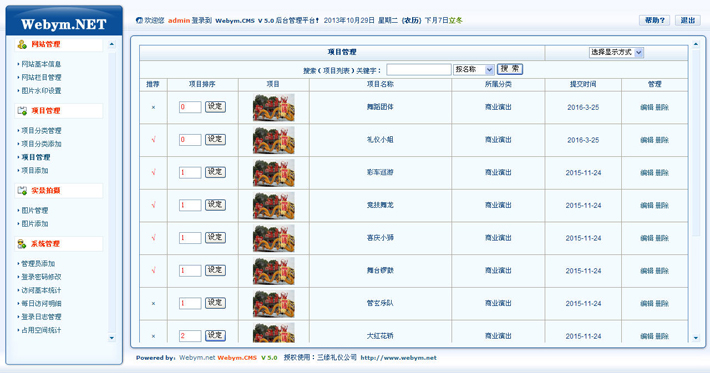Click 设定 button in 竞技舞龙 row
This screenshot has width=710, height=373.
[215, 205]
